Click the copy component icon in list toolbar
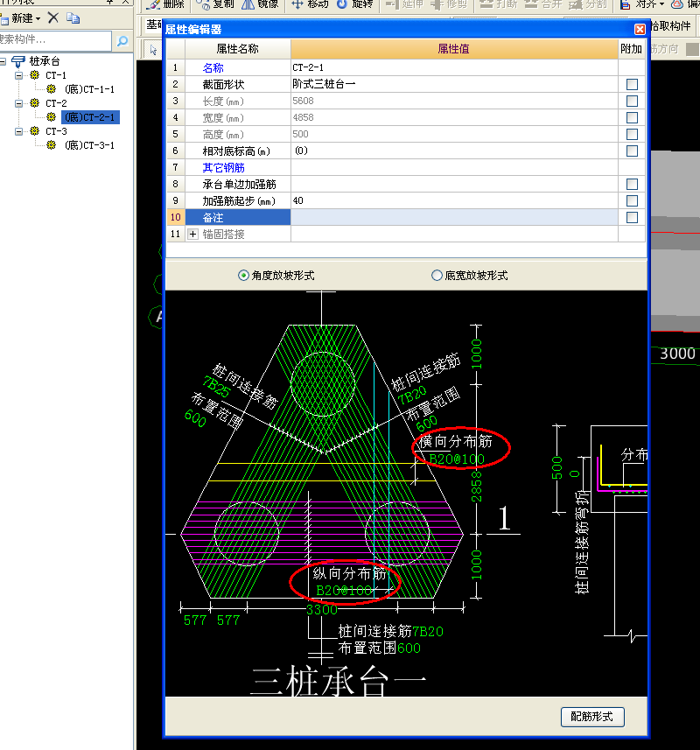The image size is (700, 750). tap(73, 18)
